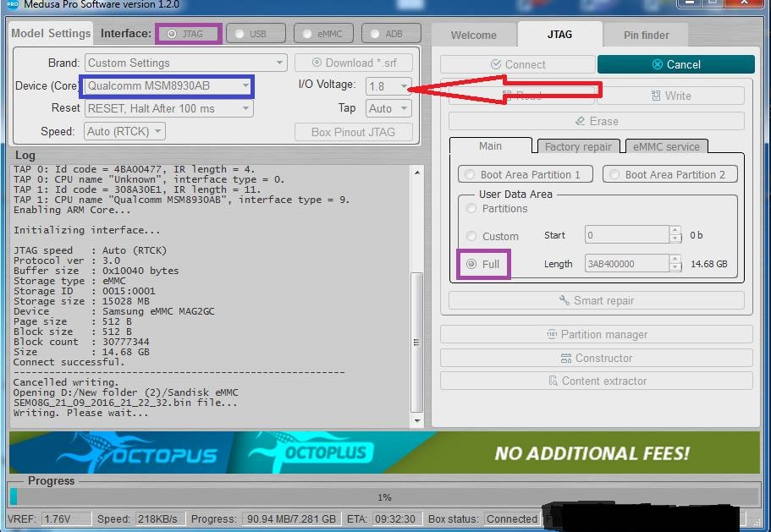The width and height of the screenshot is (771, 532).
Task: Select the Full user data radio button
Action: (483, 264)
